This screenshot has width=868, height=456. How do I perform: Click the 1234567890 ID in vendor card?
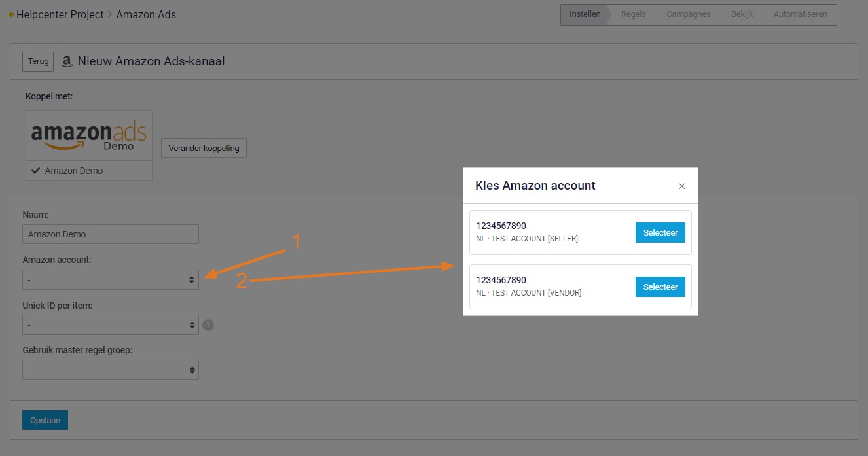click(501, 281)
